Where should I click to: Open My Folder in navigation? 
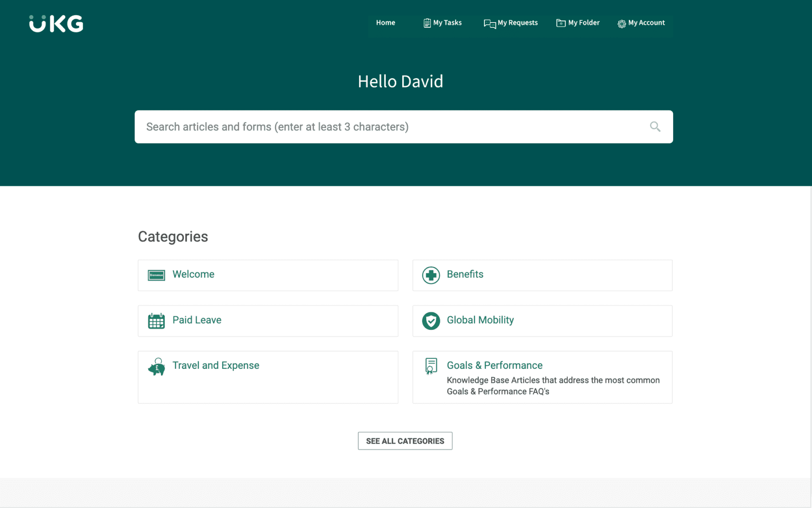[x=578, y=23]
